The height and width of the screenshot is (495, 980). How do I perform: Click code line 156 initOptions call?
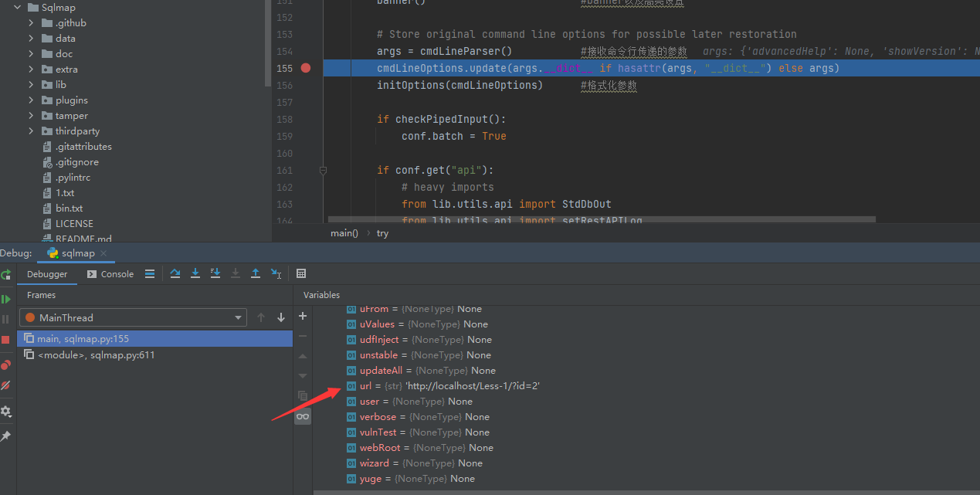pyautogui.click(x=459, y=85)
